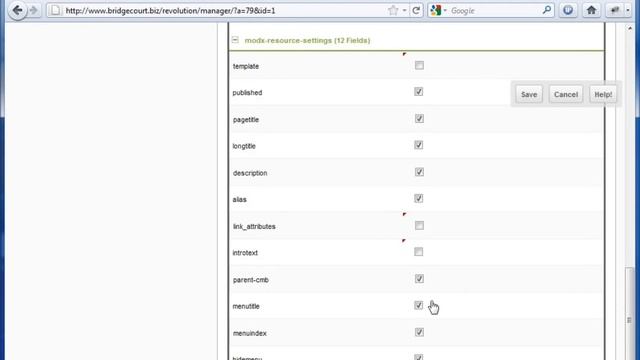Image resolution: width=640 pixels, height=360 pixels.
Task: Select the 'description' row label
Action: click(x=250, y=173)
